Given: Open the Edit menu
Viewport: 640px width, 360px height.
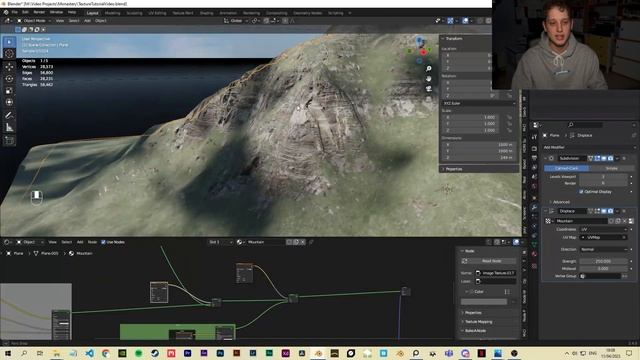Looking at the screenshot, I should [25, 13].
